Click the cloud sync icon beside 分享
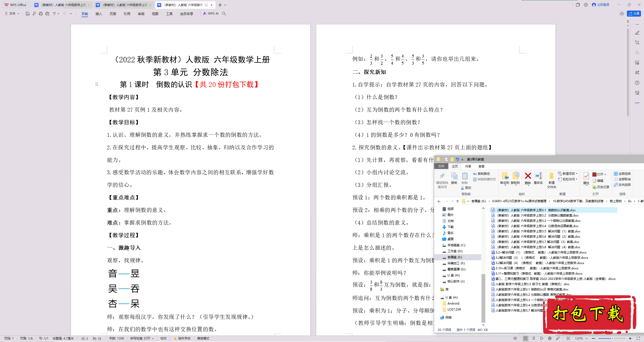 point(622,14)
